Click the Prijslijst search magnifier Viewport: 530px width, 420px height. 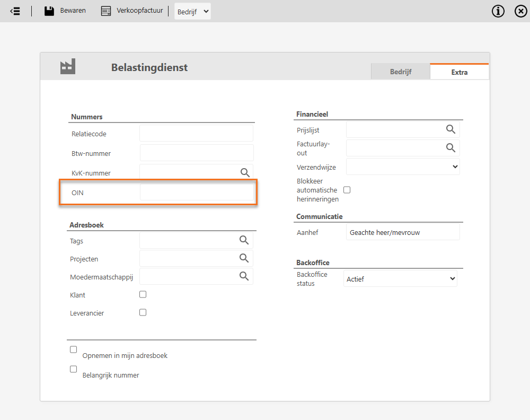click(x=450, y=129)
